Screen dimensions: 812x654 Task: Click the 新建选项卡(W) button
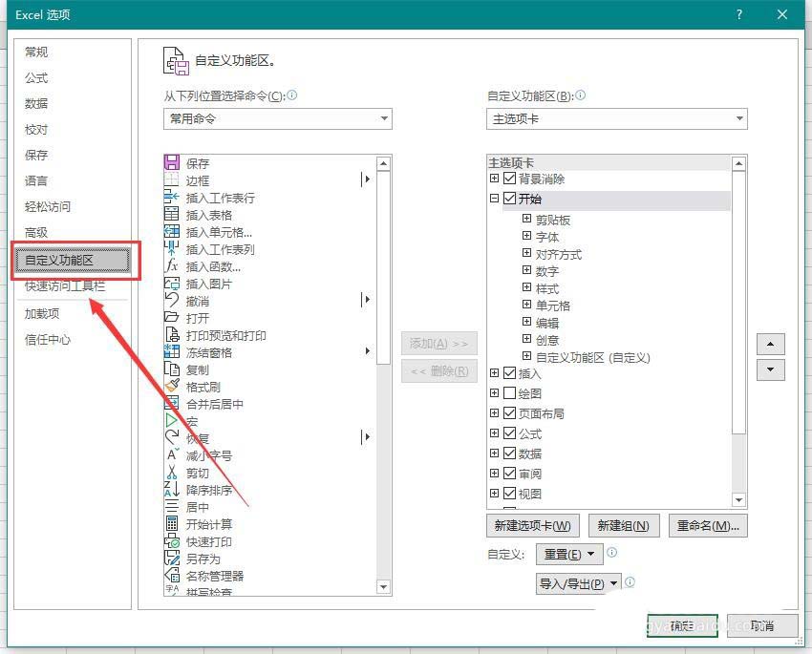coord(533,526)
